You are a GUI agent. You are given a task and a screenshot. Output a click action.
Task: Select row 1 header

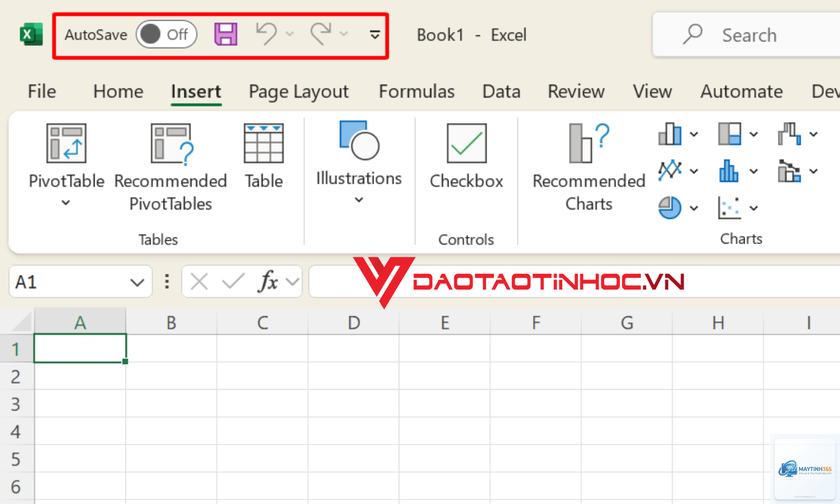16,349
